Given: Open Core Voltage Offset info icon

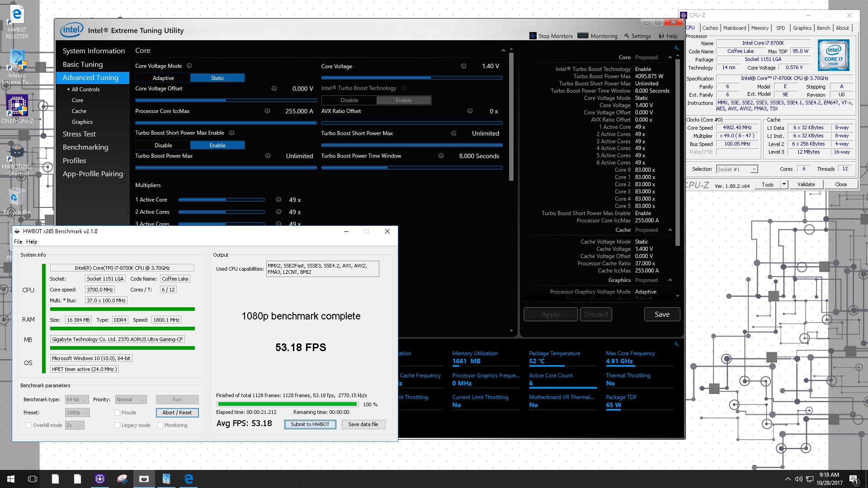Looking at the screenshot, I should [x=274, y=89].
